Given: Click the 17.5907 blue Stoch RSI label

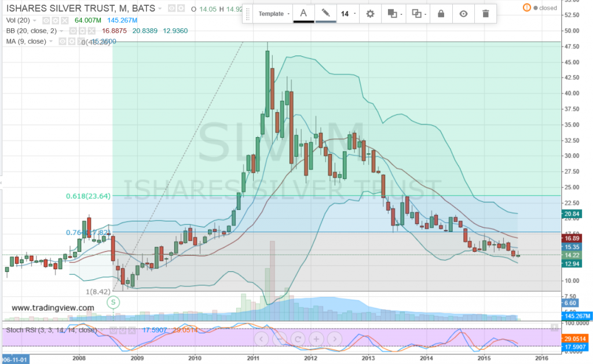Looking at the screenshot, I should pos(575,347).
